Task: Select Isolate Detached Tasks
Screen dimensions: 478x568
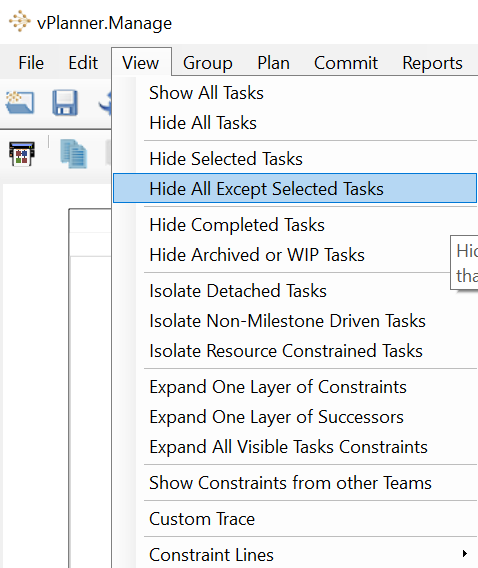Action: 295,291
